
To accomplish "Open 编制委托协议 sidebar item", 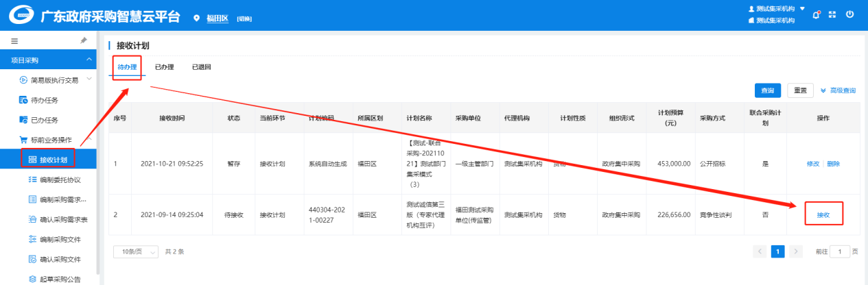I will (60, 179).
